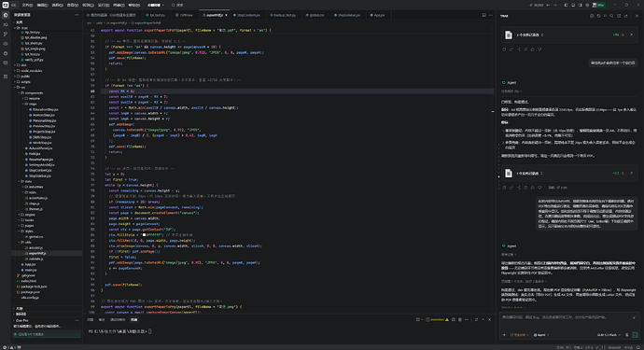The height and width of the screenshot is (350, 644).
Task: Open Cue Pro section ellipsis menu
Action: click(x=77, y=320)
